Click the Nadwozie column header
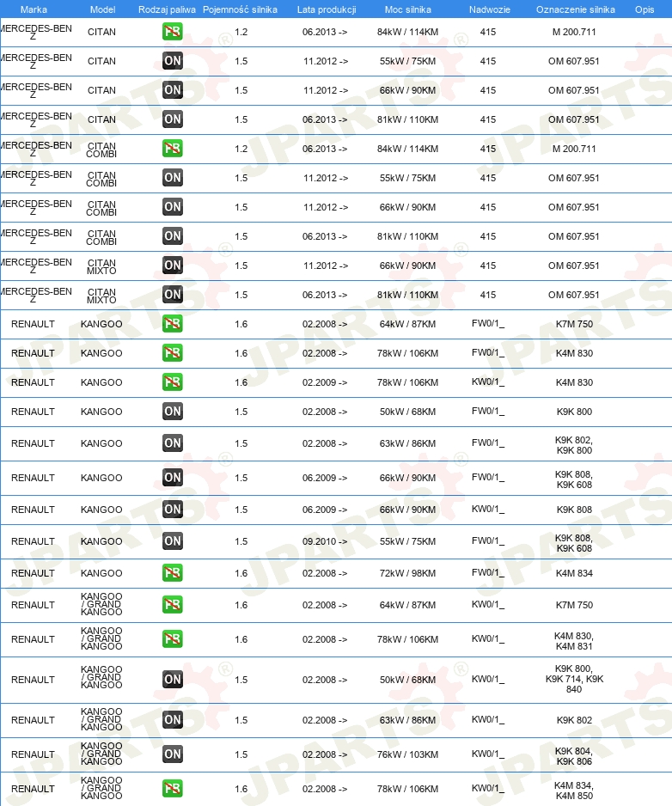This screenshot has height=806, width=672. click(490, 9)
